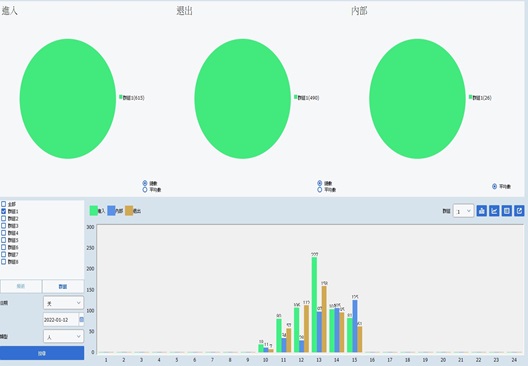The width and height of the screenshot is (528, 366).
Task: Click the 進入 pie chart
Action: (68, 99)
